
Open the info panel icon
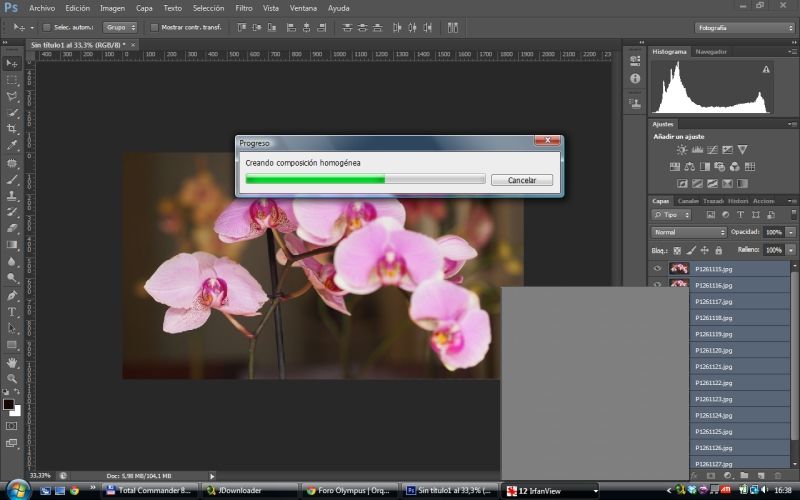coord(635,79)
